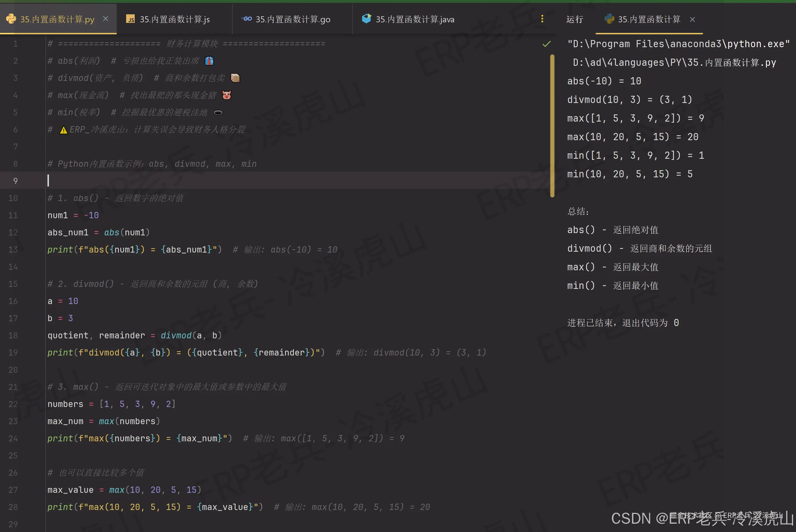The width and height of the screenshot is (796, 532).
Task: Click the Python icon on the run tab
Action: coord(609,19)
